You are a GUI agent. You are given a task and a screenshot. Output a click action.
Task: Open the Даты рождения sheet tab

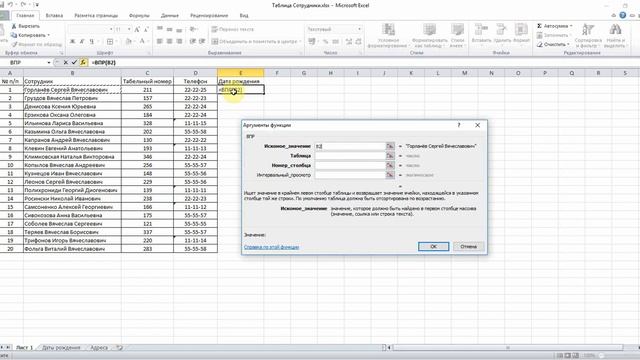point(61,348)
